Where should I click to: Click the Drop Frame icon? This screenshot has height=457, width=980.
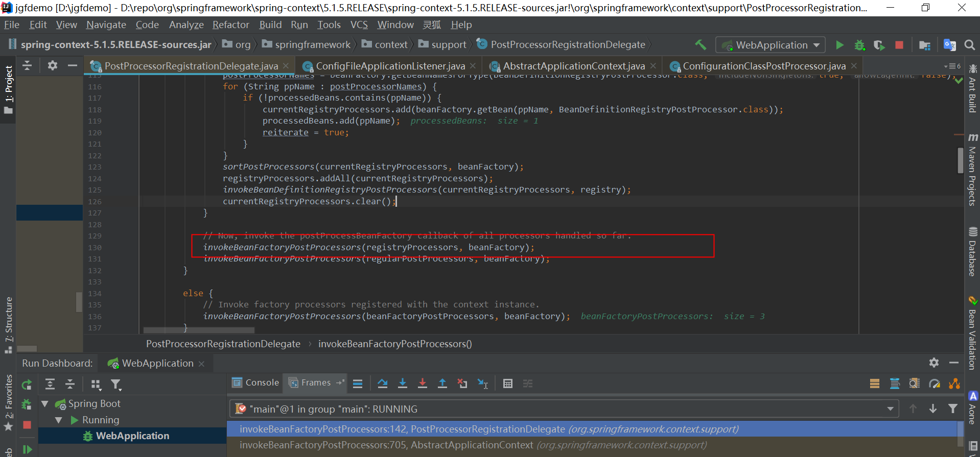point(462,383)
